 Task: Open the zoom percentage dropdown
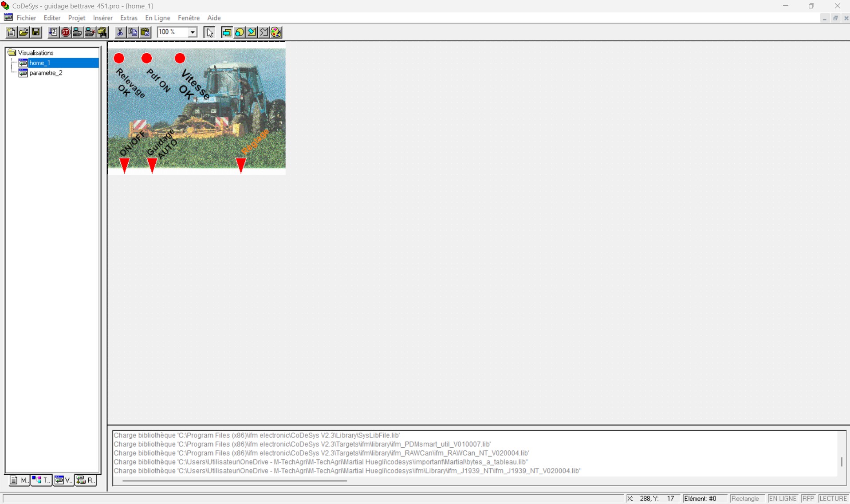192,32
